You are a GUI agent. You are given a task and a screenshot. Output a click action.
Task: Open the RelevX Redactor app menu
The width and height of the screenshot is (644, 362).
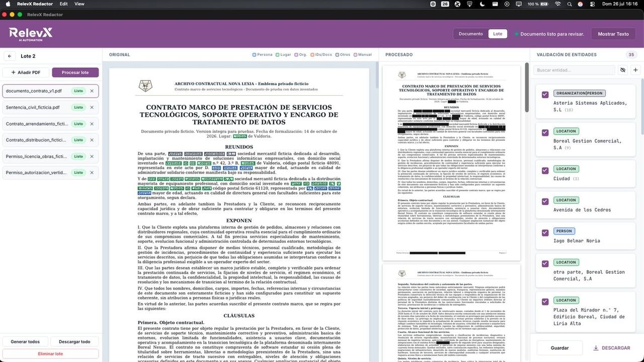(35, 4)
